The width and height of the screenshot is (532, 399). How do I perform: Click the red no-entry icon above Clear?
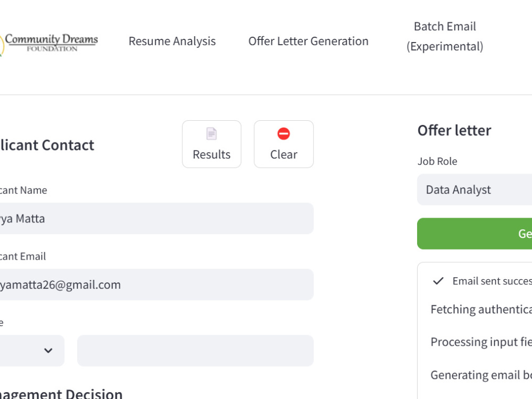284,134
